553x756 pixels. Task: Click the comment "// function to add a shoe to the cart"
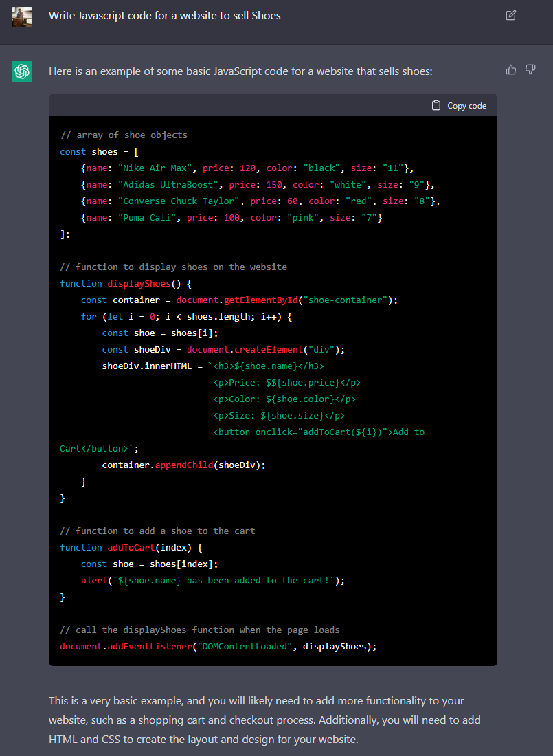click(x=157, y=531)
